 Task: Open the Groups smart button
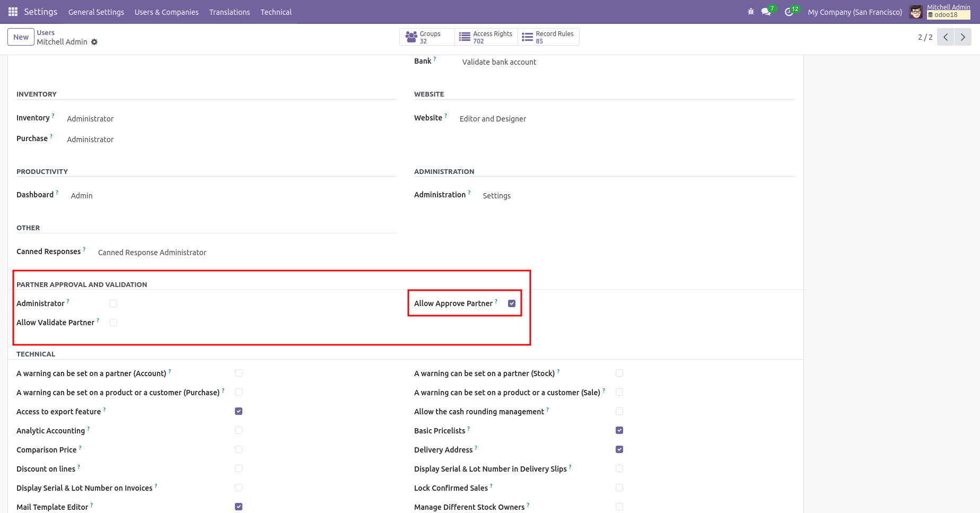(427, 37)
